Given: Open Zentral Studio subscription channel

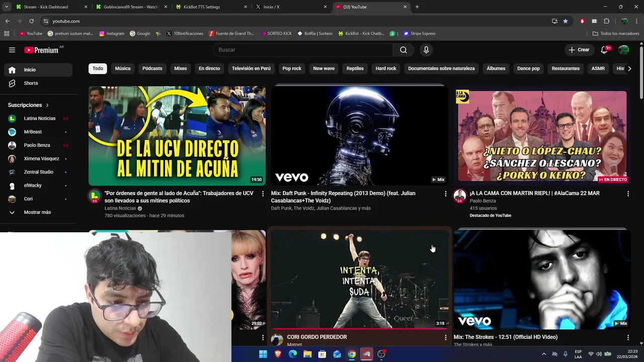Looking at the screenshot, I should pyautogui.click(x=38, y=172).
